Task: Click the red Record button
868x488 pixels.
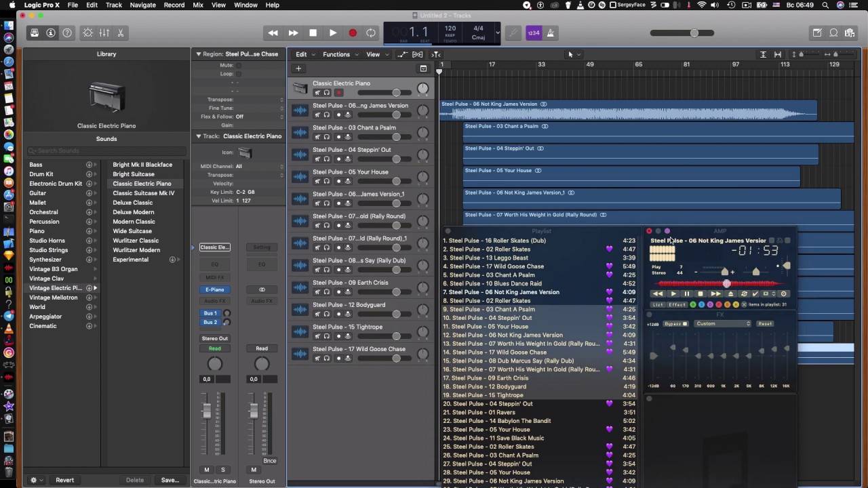Action: pyautogui.click(x=353, y=33)
